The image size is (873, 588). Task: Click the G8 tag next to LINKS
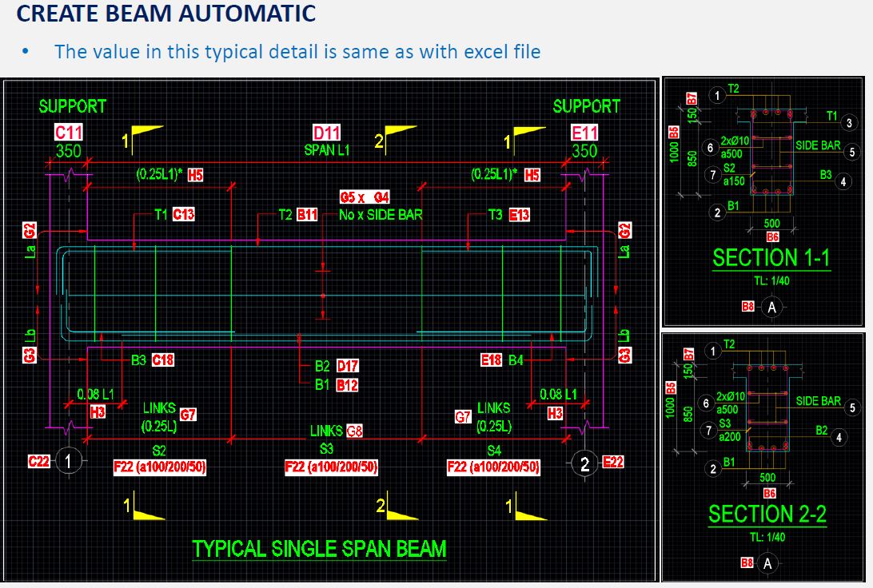coord(354,431)
